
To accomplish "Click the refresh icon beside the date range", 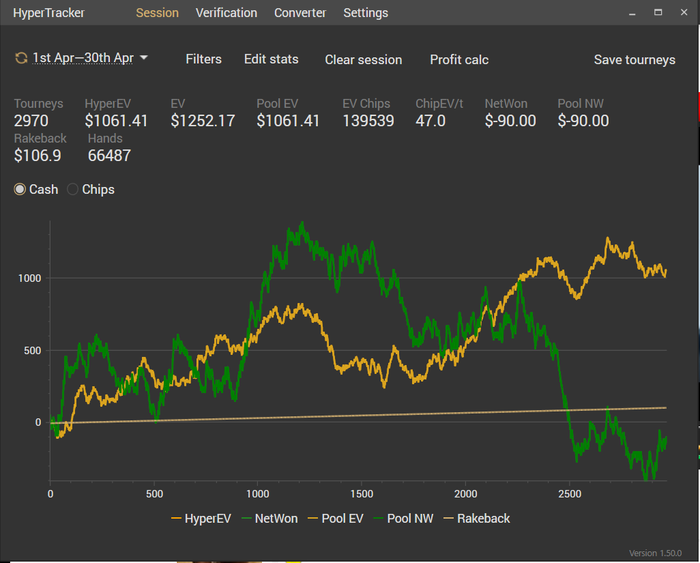I will [x=21, y=58].
